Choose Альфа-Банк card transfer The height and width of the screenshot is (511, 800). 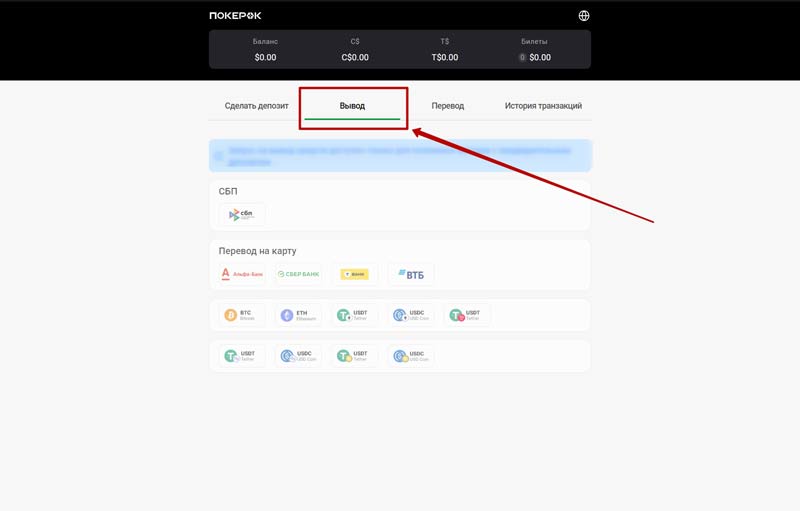click(241, 274)
